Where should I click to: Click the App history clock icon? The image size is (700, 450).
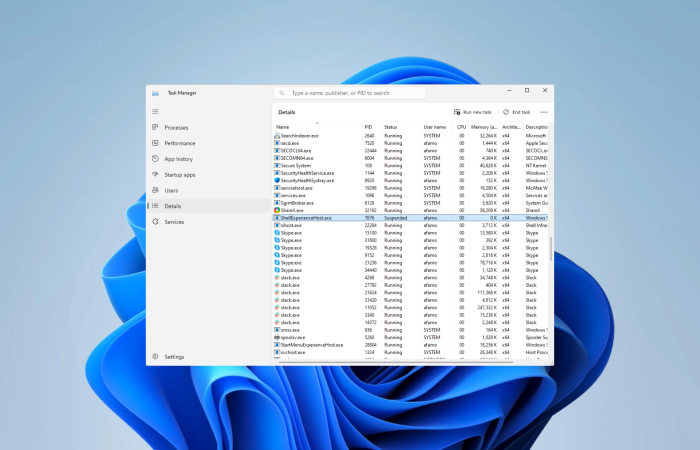[x=155, y=158]
